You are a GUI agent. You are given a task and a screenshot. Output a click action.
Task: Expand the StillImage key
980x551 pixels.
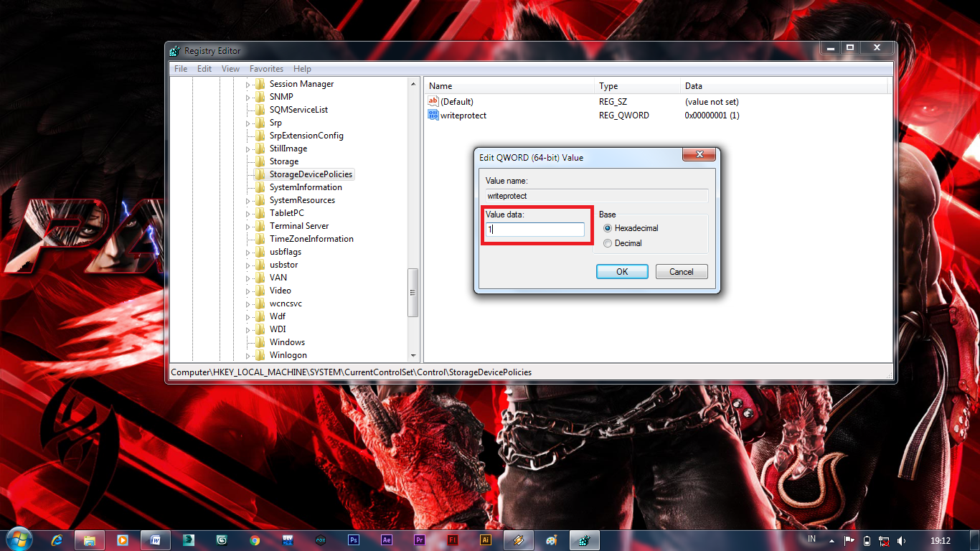(248, 149)
